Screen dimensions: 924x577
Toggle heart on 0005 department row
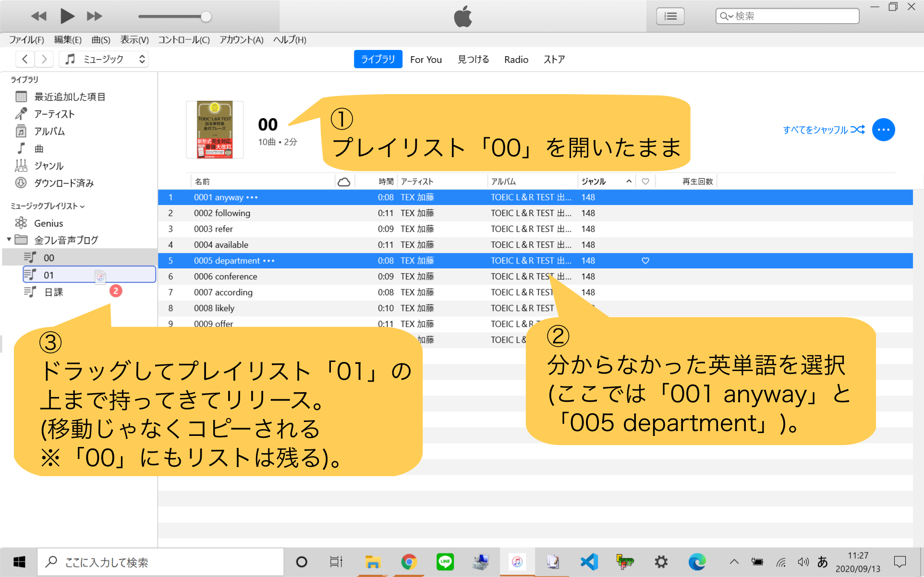click(x=645, y=261)
